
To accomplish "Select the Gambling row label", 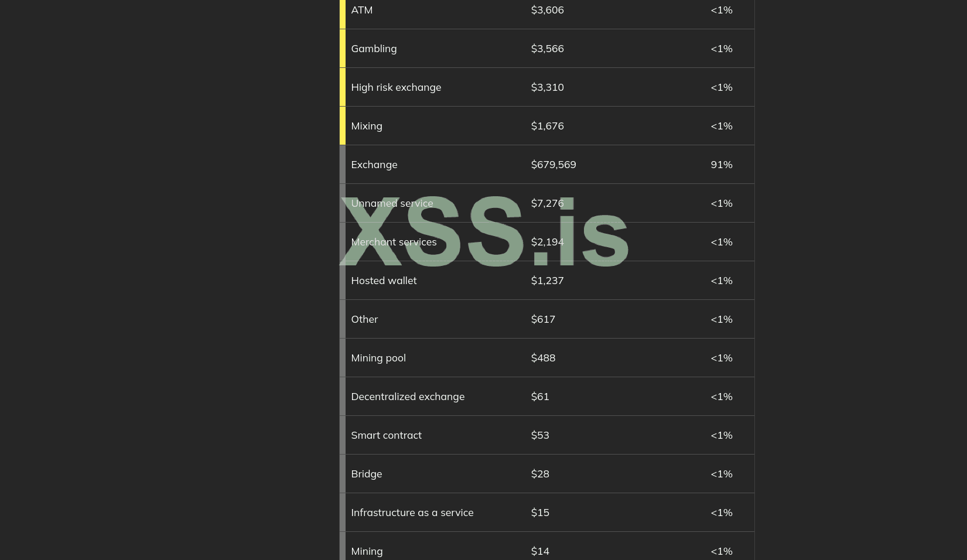I will 374,49.
